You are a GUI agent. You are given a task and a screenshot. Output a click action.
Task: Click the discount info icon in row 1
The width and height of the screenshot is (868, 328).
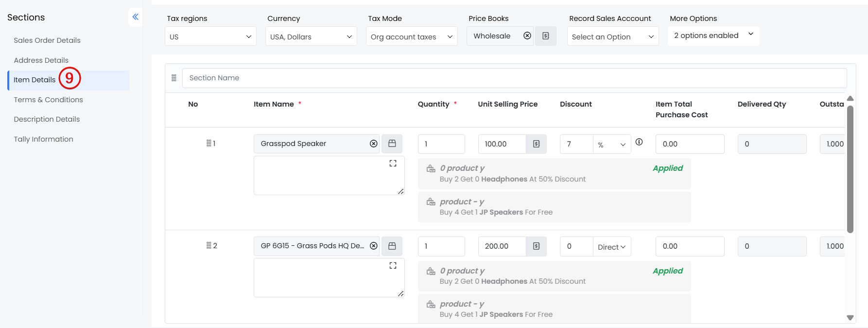pos(639,142)
